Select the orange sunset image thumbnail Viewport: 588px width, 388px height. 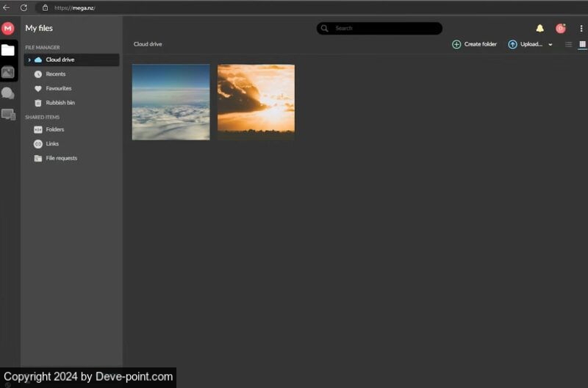point(256,101)
